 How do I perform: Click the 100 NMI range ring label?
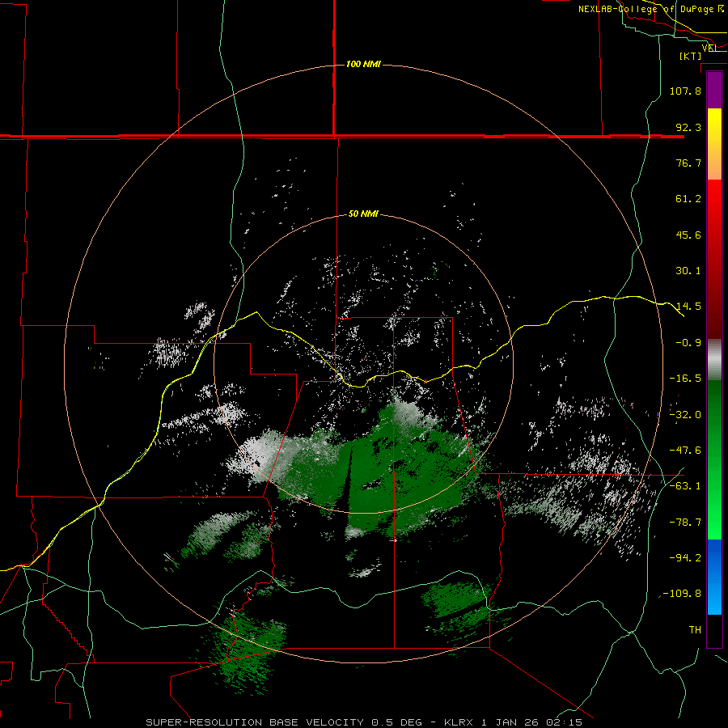click(363, 64)
